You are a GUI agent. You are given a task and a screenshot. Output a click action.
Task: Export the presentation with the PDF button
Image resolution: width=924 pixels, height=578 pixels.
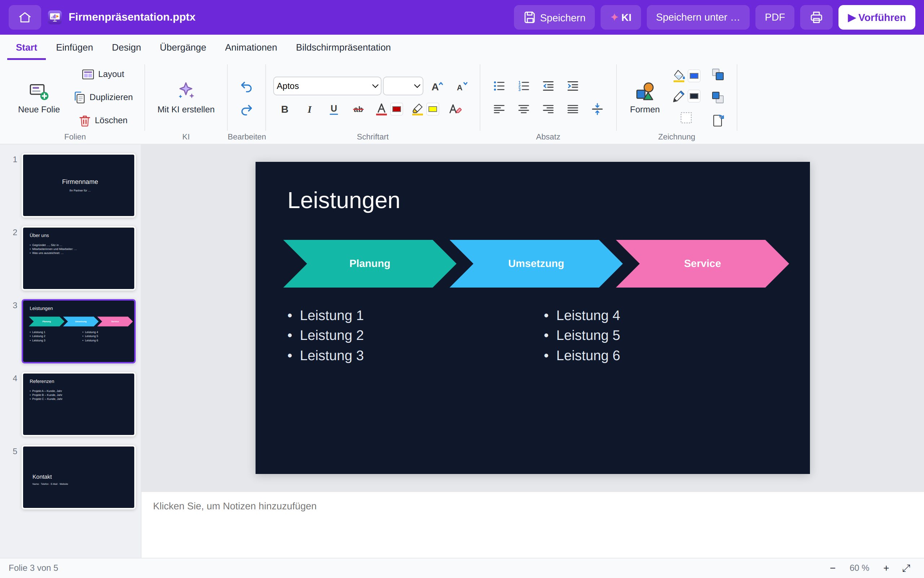775,17
